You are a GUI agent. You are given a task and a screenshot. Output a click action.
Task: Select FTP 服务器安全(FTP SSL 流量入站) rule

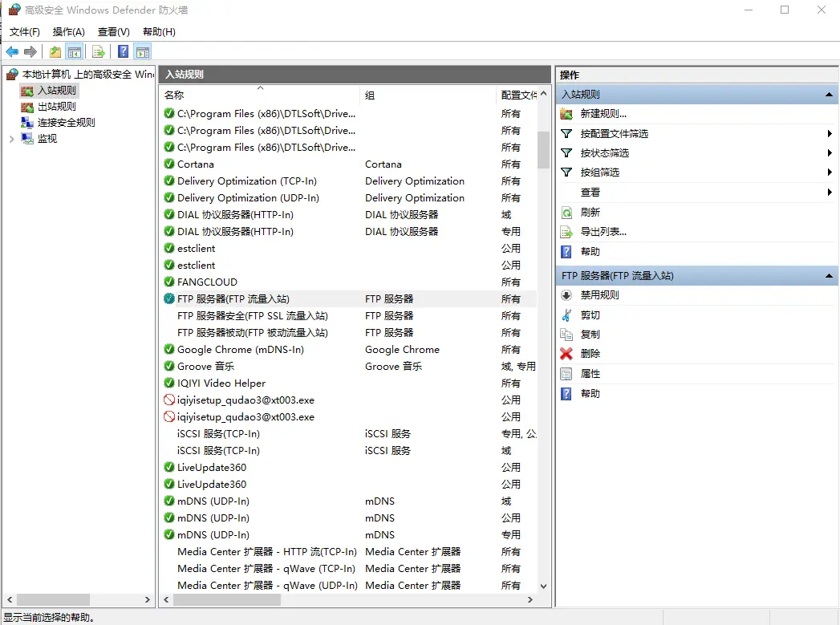pyautogui.click(x=349, y=316)
